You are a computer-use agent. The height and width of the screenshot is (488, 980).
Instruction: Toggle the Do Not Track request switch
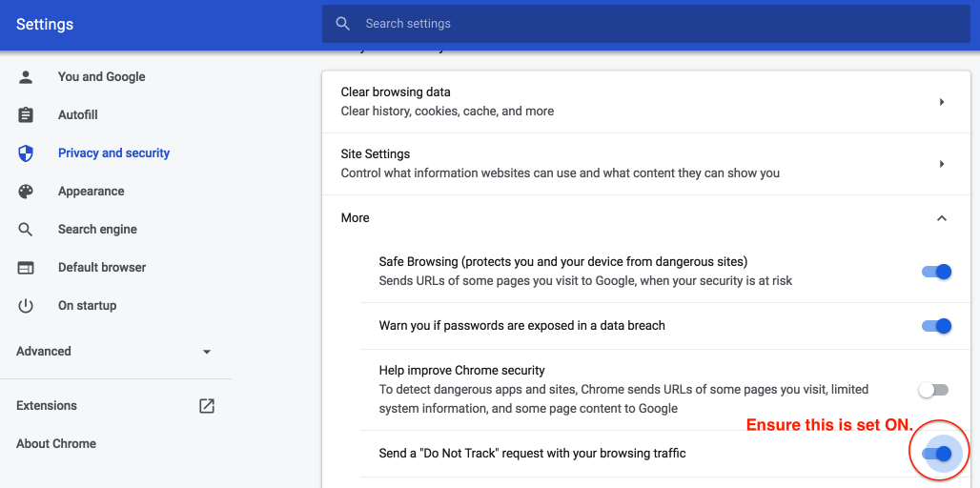(x=936, y=454)
